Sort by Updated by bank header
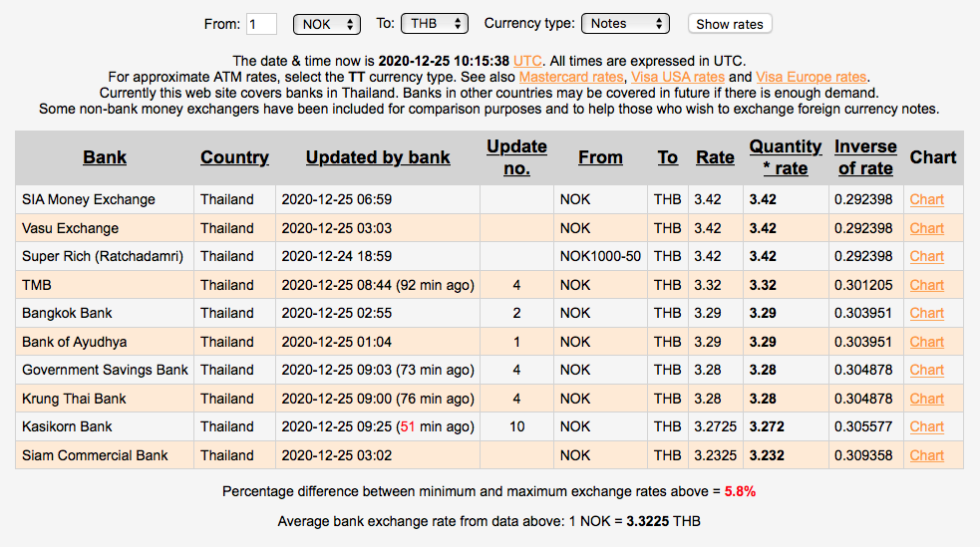 (x=378, y=157)
